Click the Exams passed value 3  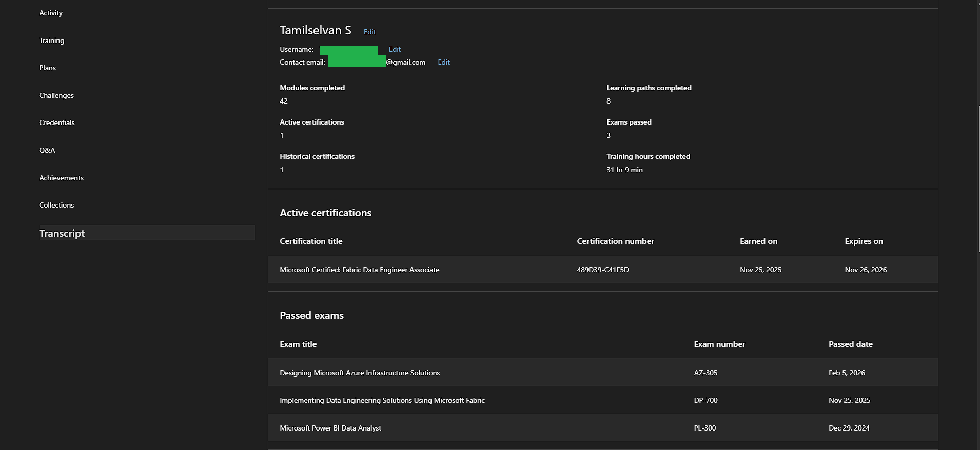pyautogui.click(x=609, y=135)
